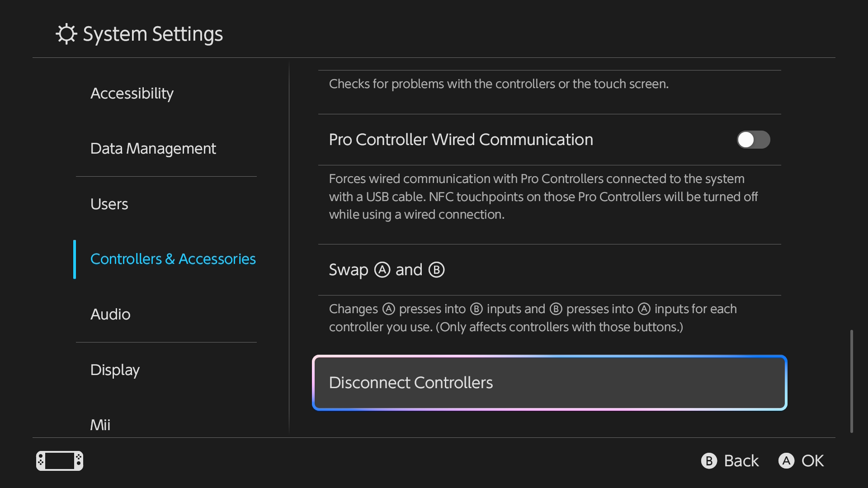This screenshot has width=868, height=488.
Task: Switch to the Audio settings category
Action: pos(110,314)
